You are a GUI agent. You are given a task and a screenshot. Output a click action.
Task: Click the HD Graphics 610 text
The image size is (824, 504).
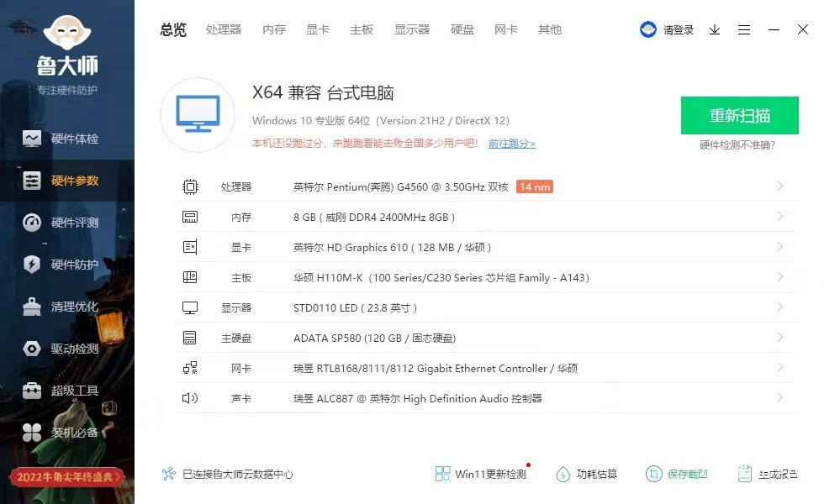392,247
